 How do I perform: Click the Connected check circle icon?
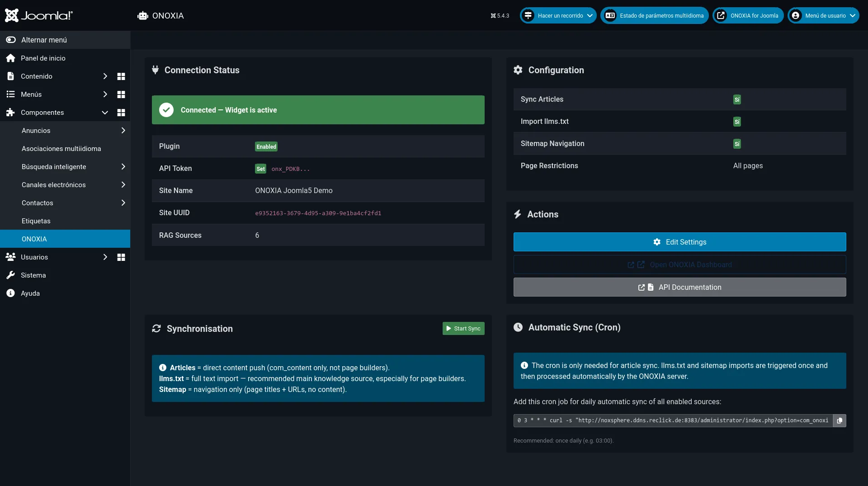tap(166, 110)
